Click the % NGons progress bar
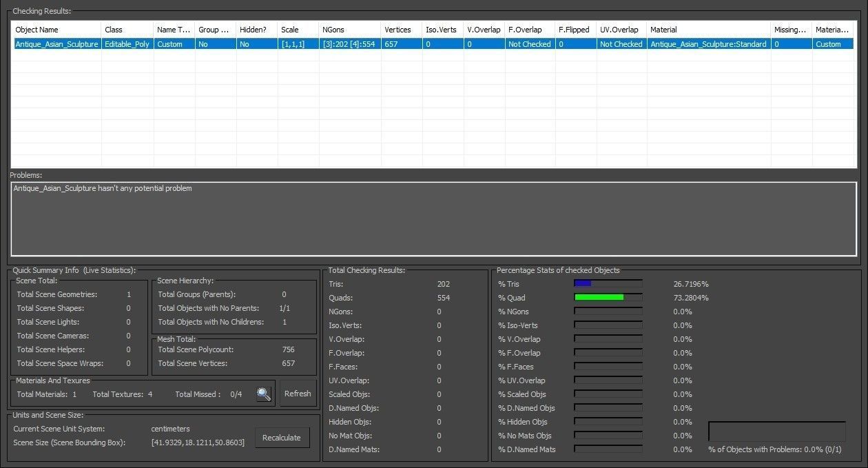 pyautogui.click(x=608, y=312)
